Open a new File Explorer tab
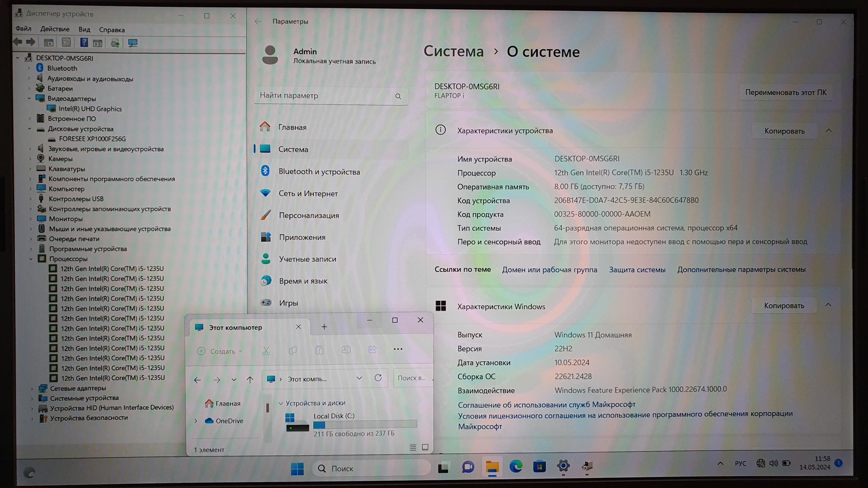 (324, 327)
